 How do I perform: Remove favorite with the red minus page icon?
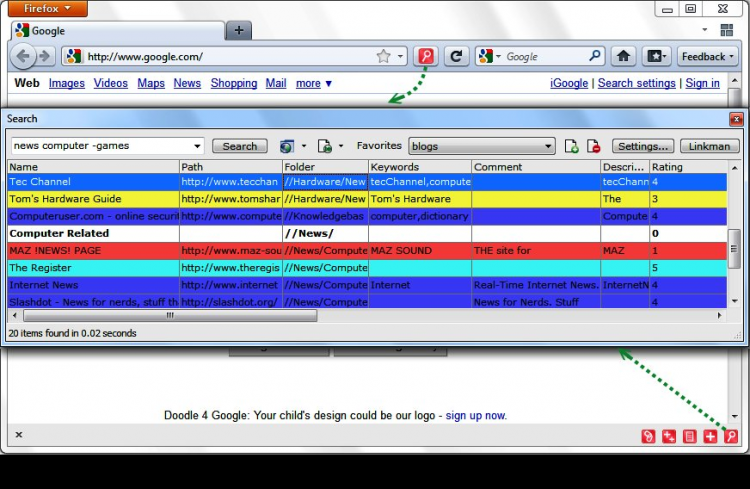[594, 146]
